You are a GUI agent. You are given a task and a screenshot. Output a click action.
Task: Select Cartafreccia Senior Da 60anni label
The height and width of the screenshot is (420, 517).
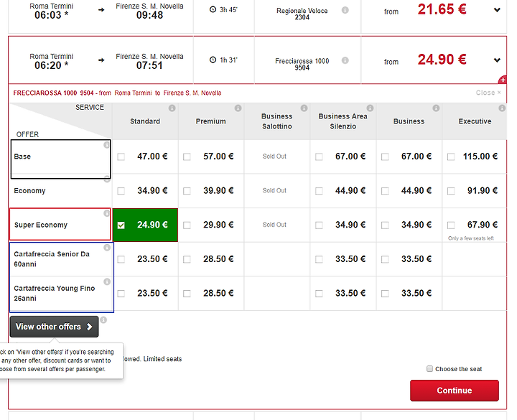[x=52, y=259]
